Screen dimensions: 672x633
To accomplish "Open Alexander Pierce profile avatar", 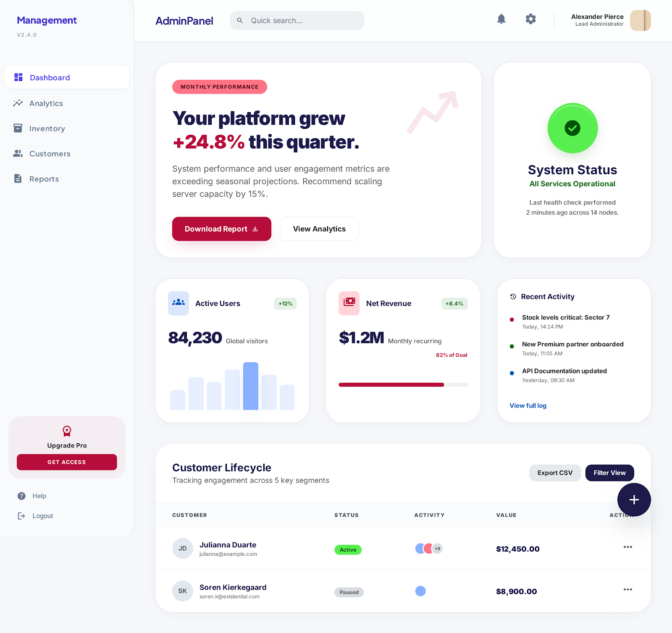I will [x=640, y=21].
